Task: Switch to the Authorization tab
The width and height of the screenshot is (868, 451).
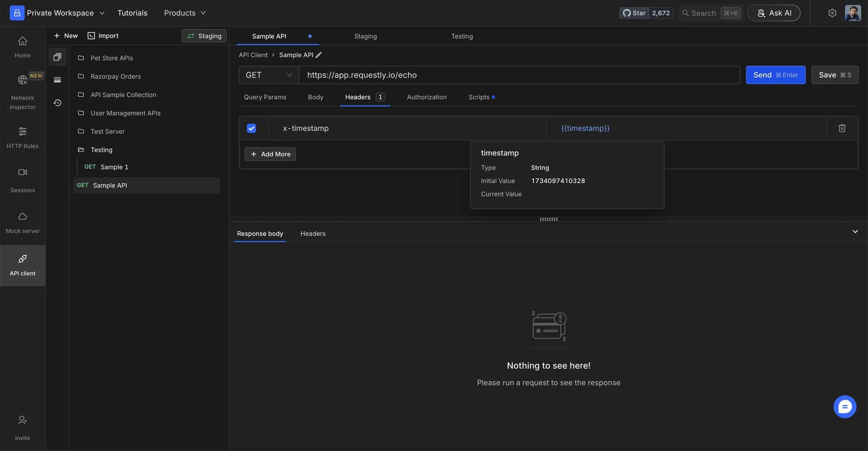Action: coord(426,97)
